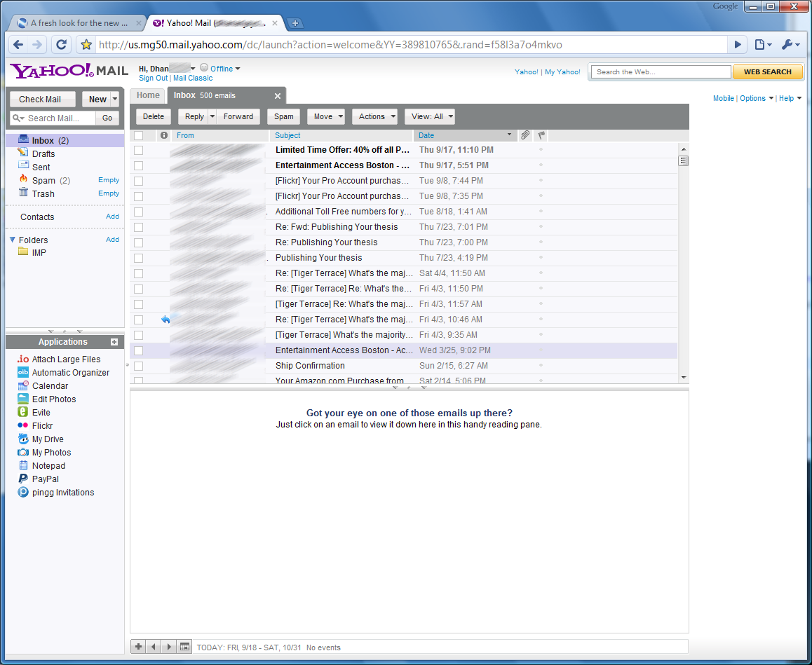
Task: Click the Sign Out link
Action: (x=154, y=78)
